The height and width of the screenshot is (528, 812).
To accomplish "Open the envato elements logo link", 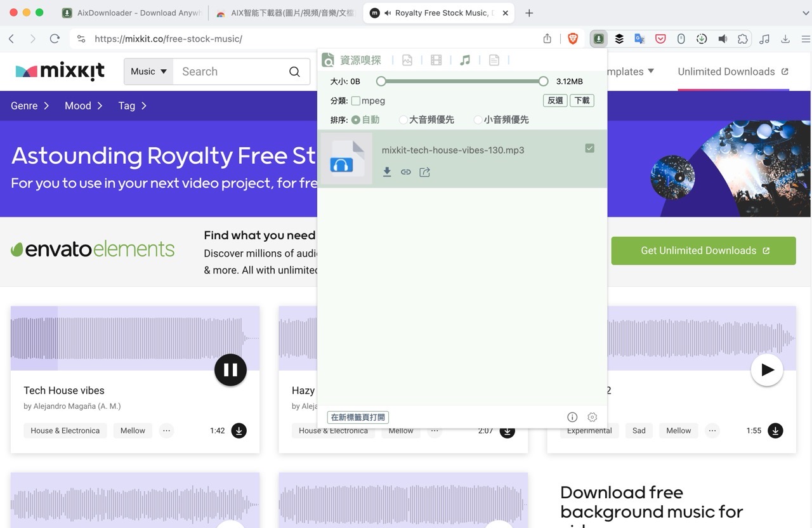I will pyautogui.click(x=93, y=249).
